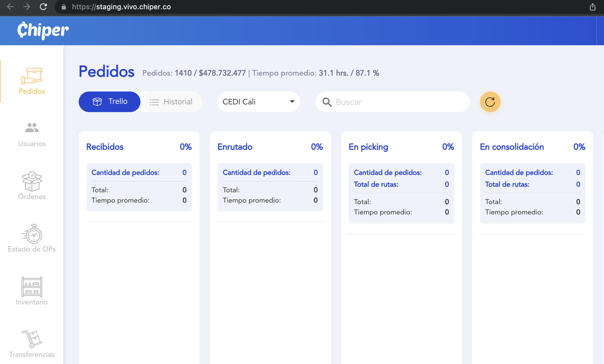The width and height of the screenshot is (604, 364).
Task: Click the Chiper logo
Action: point(43,30)
